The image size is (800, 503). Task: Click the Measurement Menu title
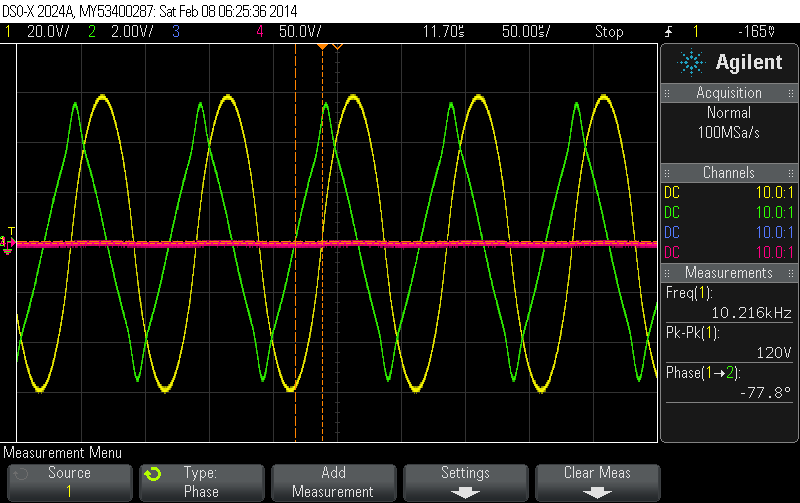point(62,452)
